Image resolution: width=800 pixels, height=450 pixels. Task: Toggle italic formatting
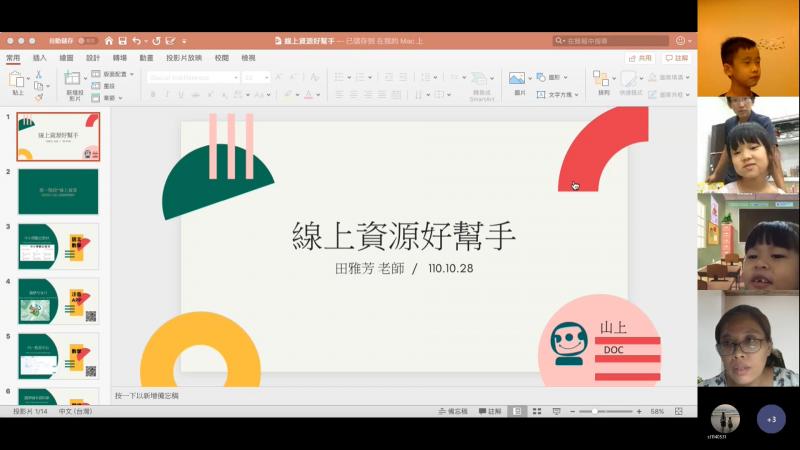[167, 95]
